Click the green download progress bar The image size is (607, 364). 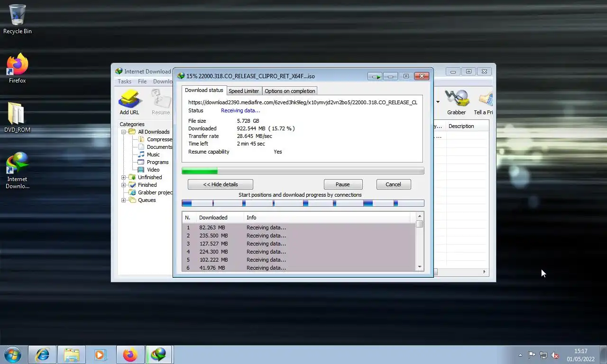point(303,171)
